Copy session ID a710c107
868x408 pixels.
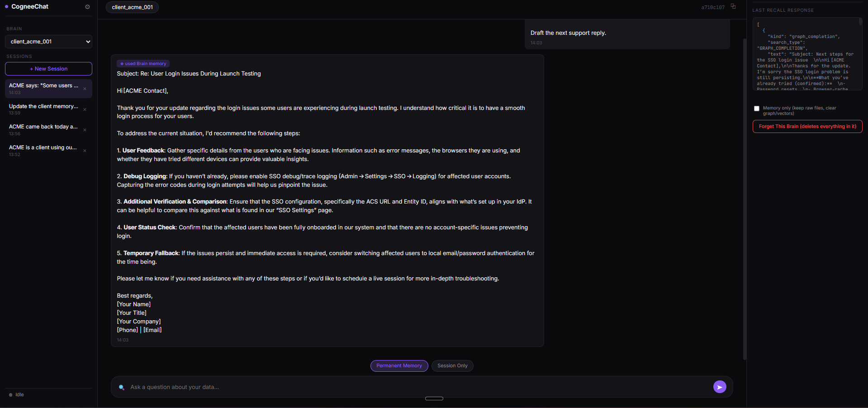click(733, 6)
